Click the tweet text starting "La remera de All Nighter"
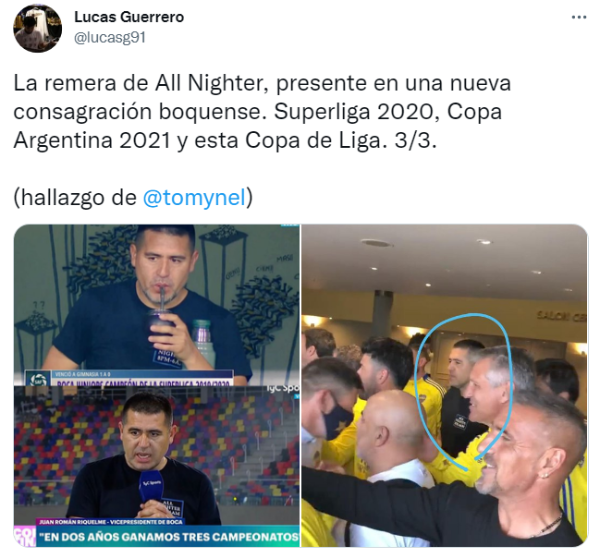The width and height of the screenshot is (600, 558). [262, 111]
